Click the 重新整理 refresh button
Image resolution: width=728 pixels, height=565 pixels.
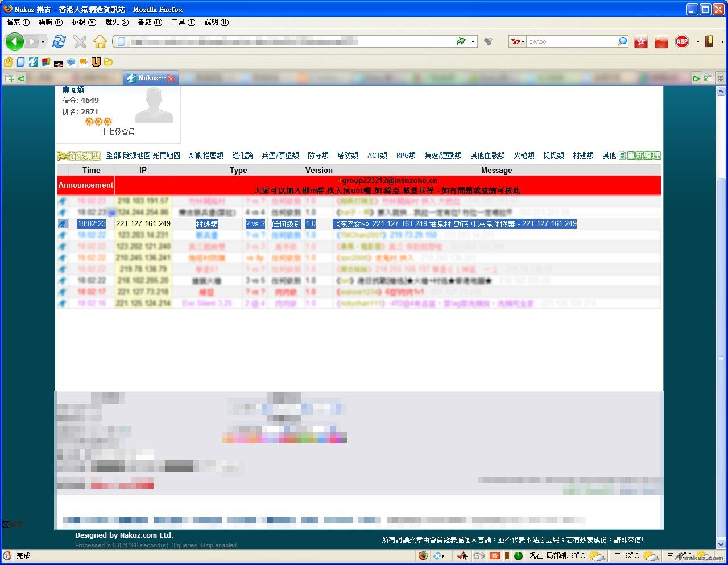[640, 156]
